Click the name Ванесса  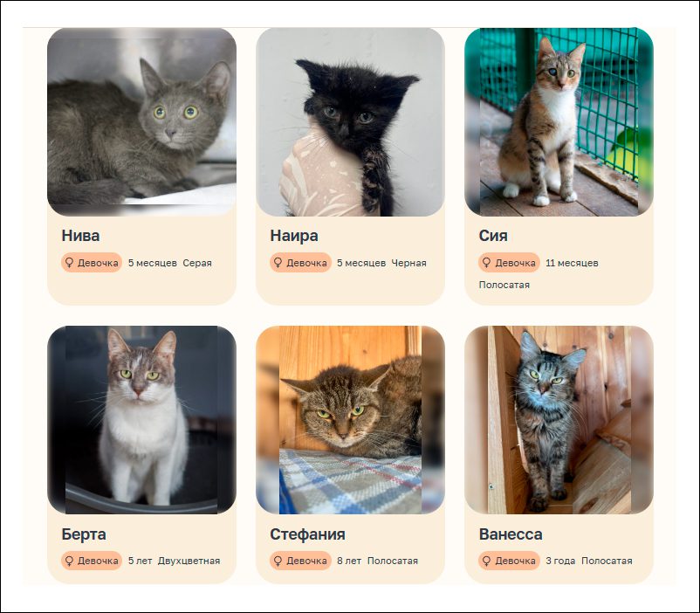coord(511,534)
